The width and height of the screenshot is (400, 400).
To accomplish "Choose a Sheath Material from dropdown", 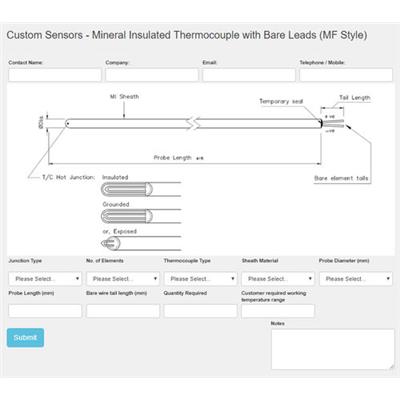I will pyautogui.click(x=278, y=279).
